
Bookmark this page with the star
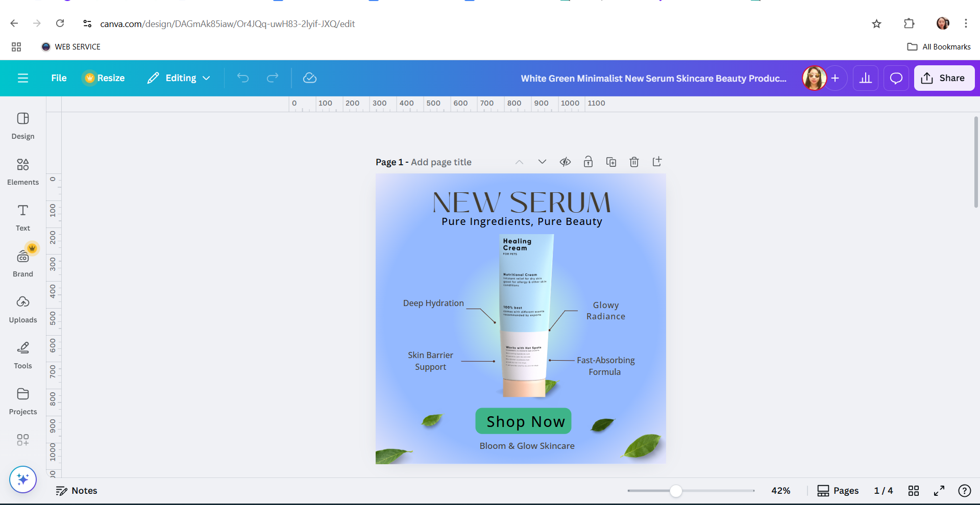[x=876, y=23]
